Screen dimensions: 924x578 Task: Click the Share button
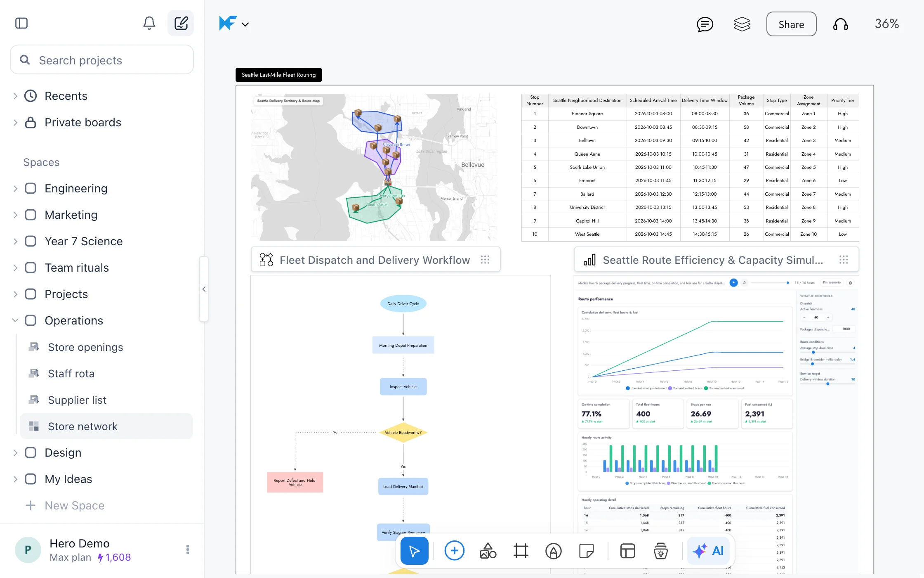click(x=791, y=24)
